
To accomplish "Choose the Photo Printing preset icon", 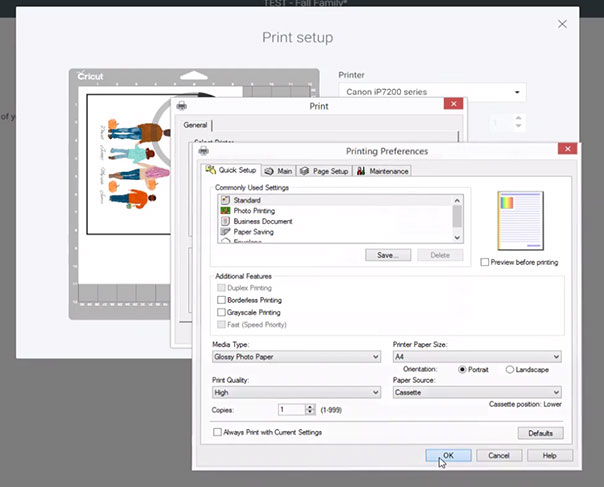I will pos(225,210).
